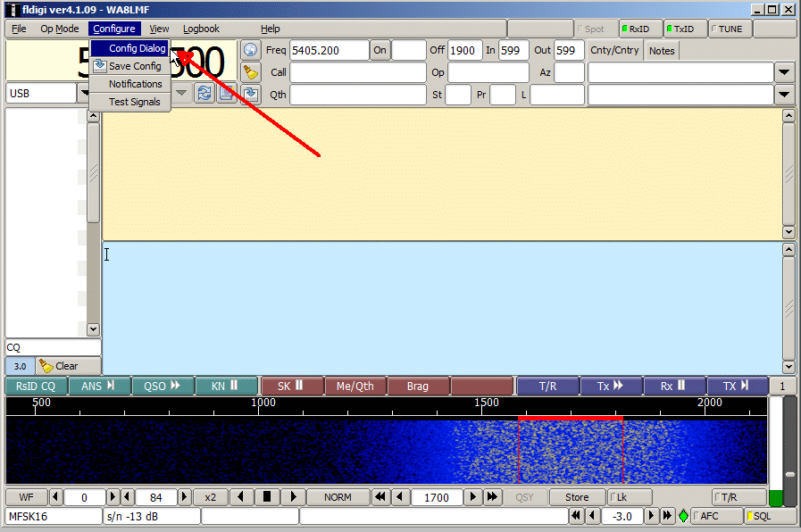This screenshot has width=801, height=532.
Task: Step squelch level -3.0 down
Action: click(x=592, y=516)
